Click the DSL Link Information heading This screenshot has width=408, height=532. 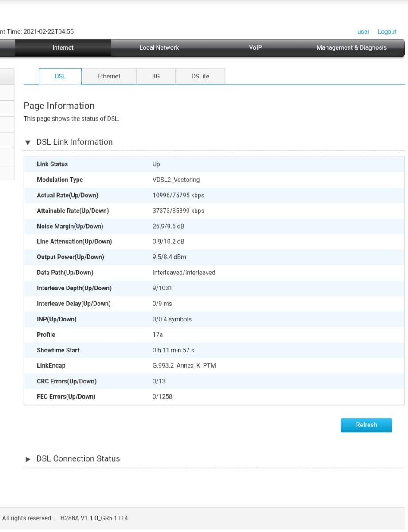75,142
